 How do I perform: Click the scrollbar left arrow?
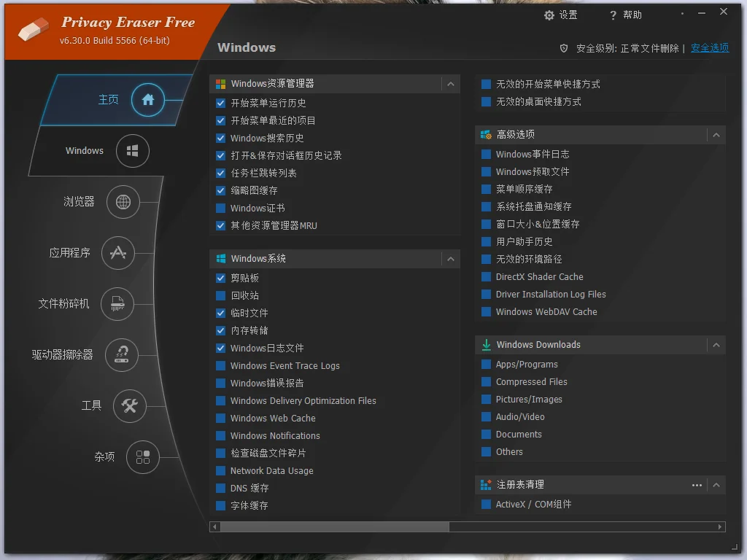pos(215,526)
